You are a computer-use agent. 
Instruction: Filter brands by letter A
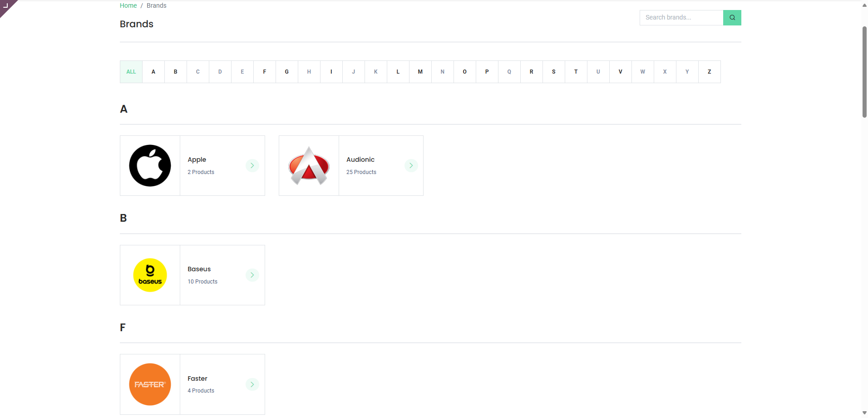pyautogui.click(x=153, y=72)
